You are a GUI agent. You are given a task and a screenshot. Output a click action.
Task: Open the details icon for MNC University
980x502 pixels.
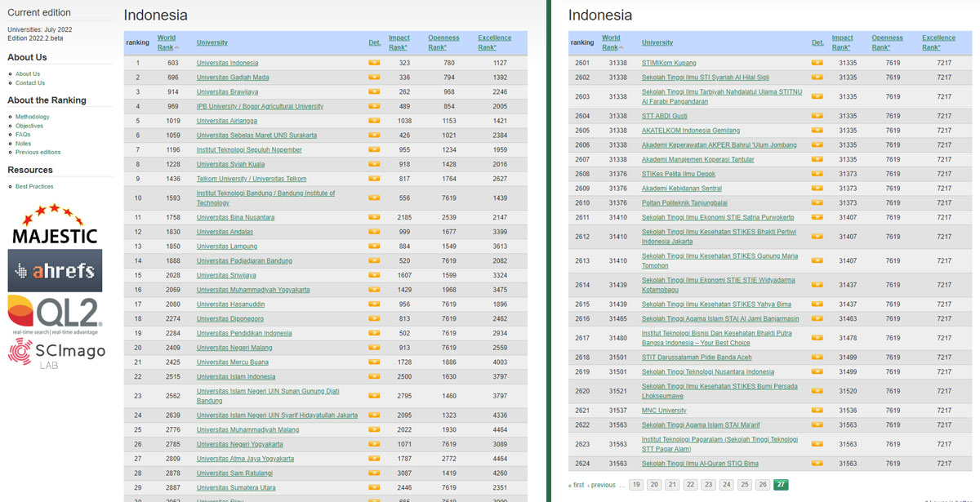[817, 411]
